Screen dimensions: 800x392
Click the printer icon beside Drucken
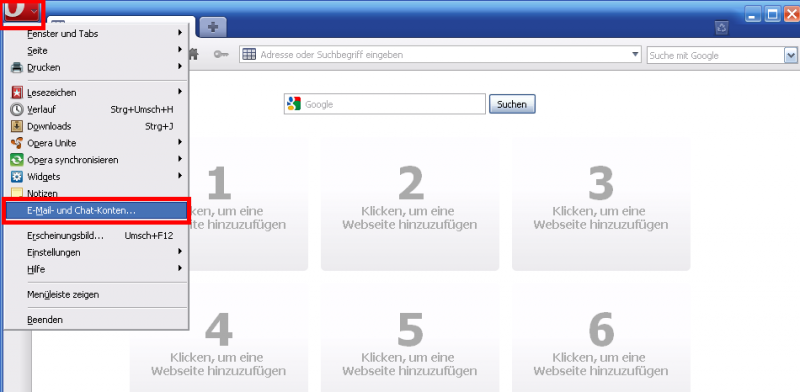click(17, 67)
